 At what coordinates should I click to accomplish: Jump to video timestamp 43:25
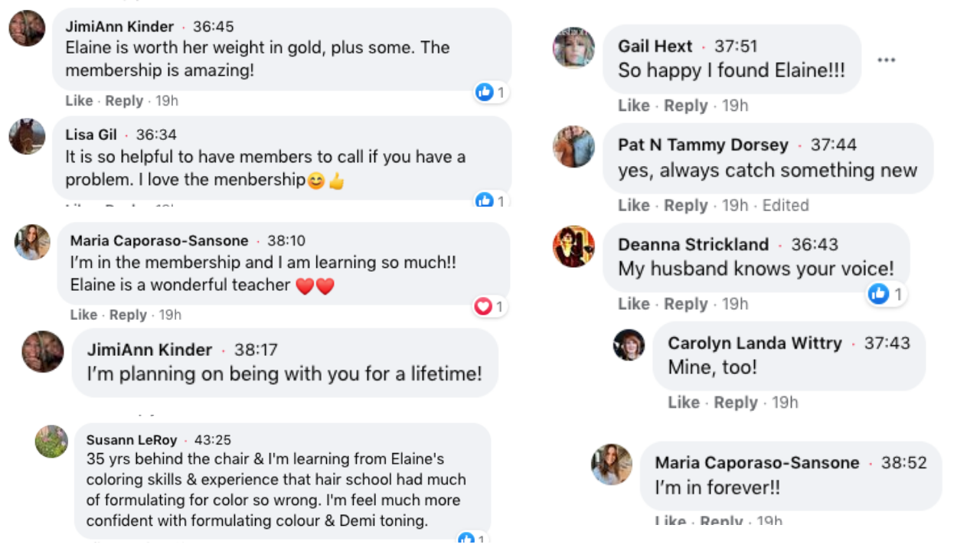(x=212, y=440)
